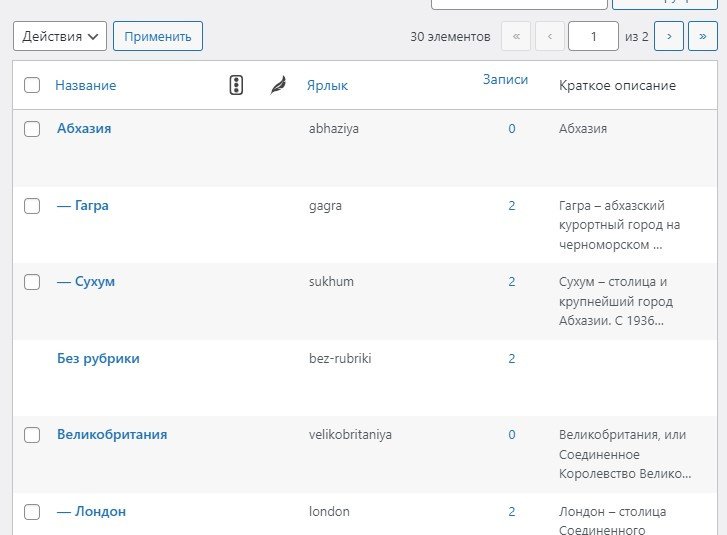The height and width of the screenshot is (535, 727).
Task: Click the posts count for Абхазия
Action: (512, 128)
